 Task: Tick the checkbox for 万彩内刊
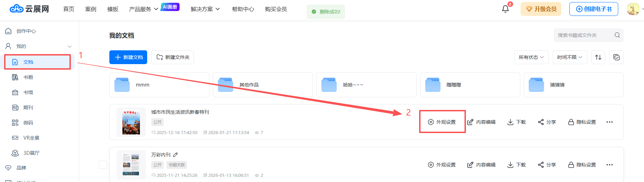pyautogui.click(x=103, y=165)
